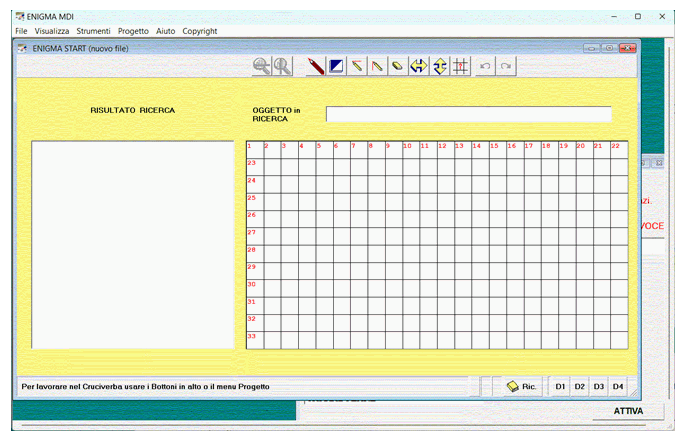Select the black cell fill tool
This screenshot has width=687, height=445.
click(x=336, y=66)
